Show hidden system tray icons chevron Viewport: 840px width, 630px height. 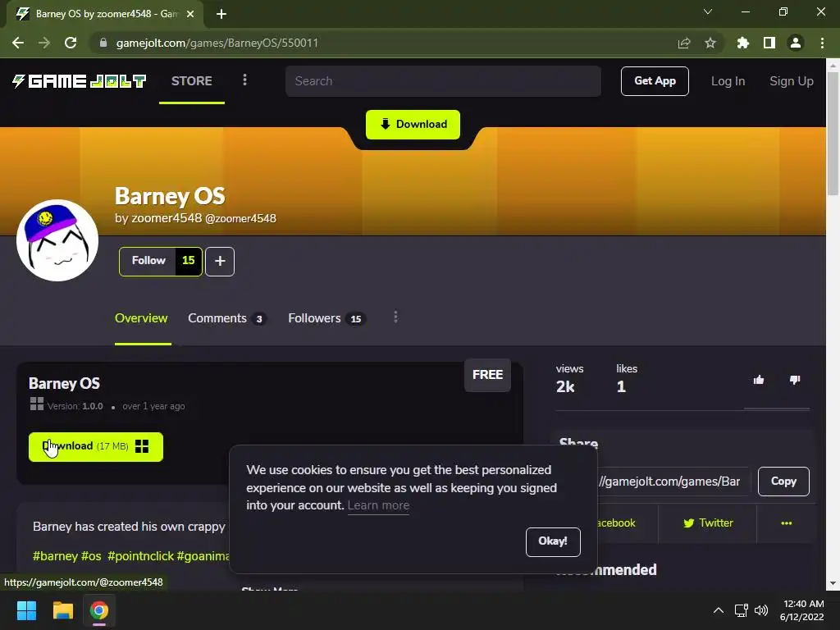719,610
